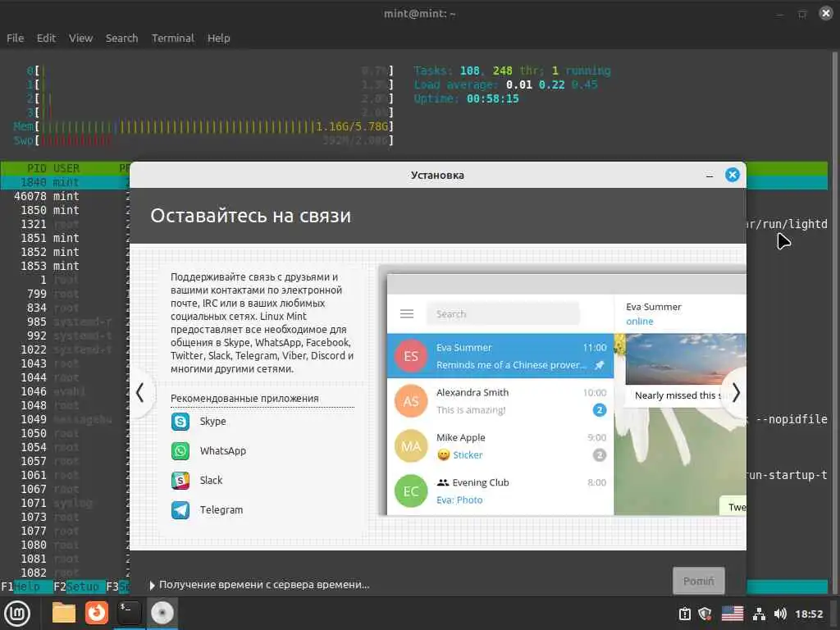Click the PID column header in htop
The width and height of the screenshot is (840, 630).
point(37,168)
